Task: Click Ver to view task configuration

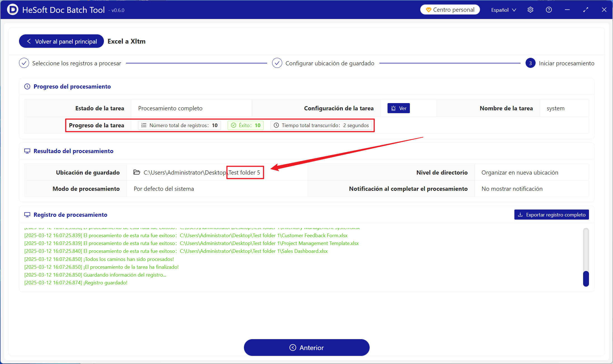Action: pyautogui.click(x=399, y=108)
